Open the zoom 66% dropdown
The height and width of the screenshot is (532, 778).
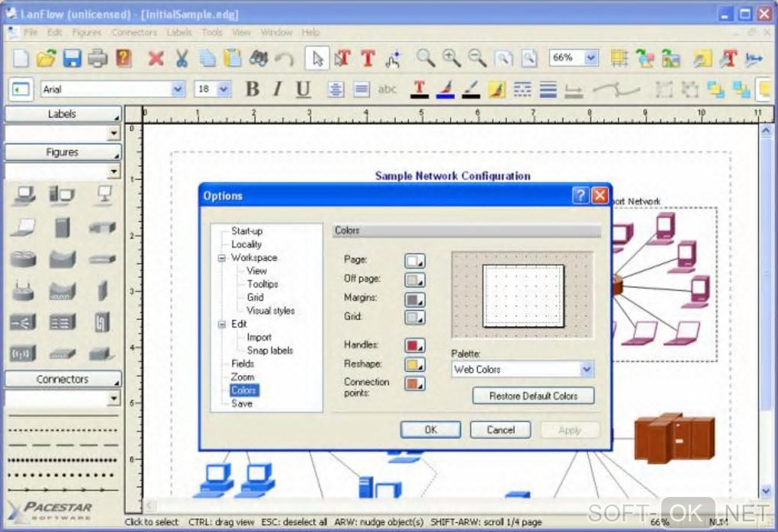[x=590, y=58]
